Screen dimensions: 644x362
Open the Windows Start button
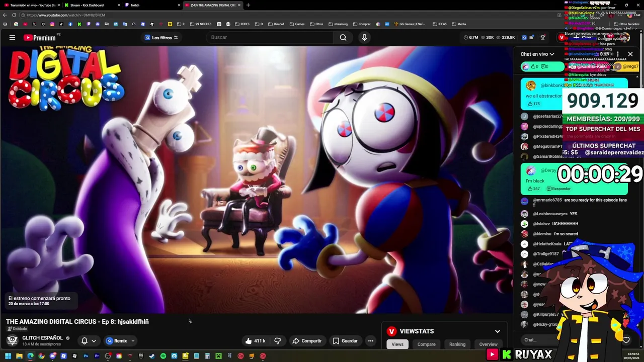[8, 356]
